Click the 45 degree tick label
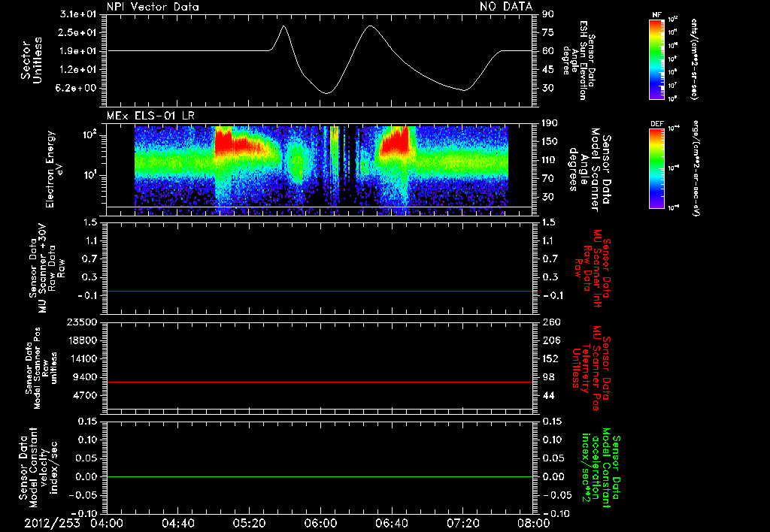Screen dimensions: 770x532 pos(548,69)
